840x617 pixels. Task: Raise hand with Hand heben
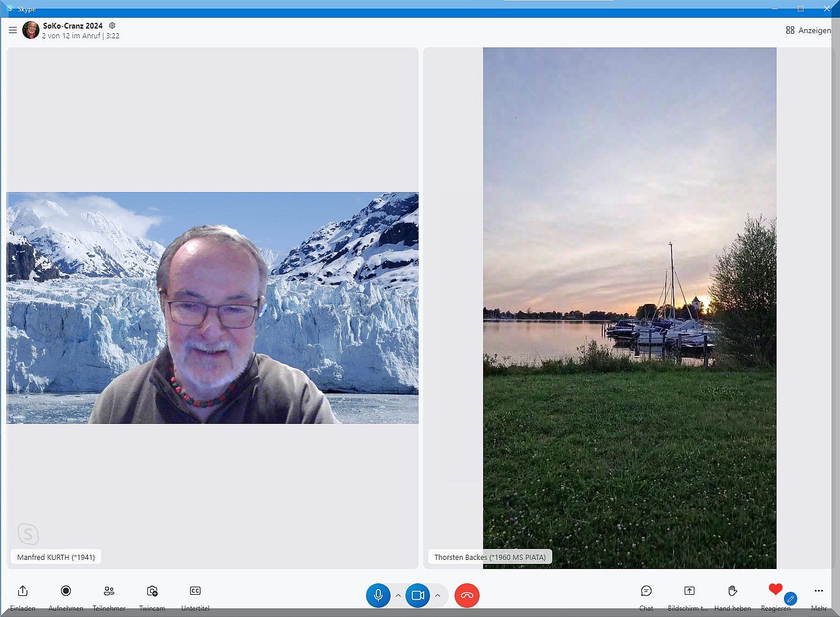pyautogui.click(x=733, y=591)
